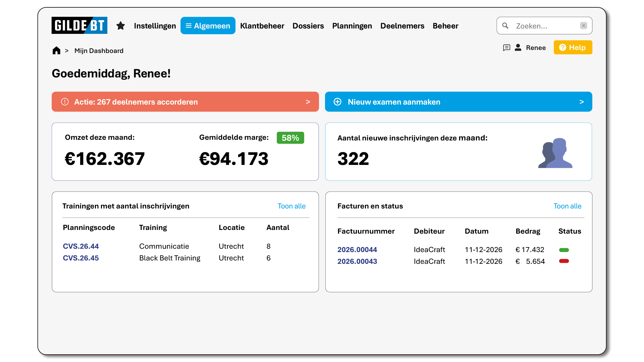
Task: Click the Datum column header
Action: pyautogui.click(x=477, y=231)
